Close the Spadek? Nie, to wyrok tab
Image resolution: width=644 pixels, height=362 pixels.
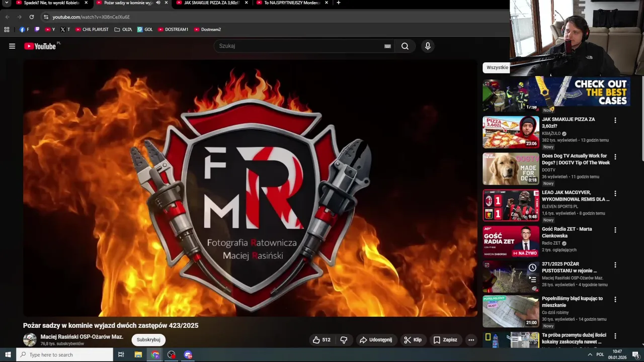(86, 3)
